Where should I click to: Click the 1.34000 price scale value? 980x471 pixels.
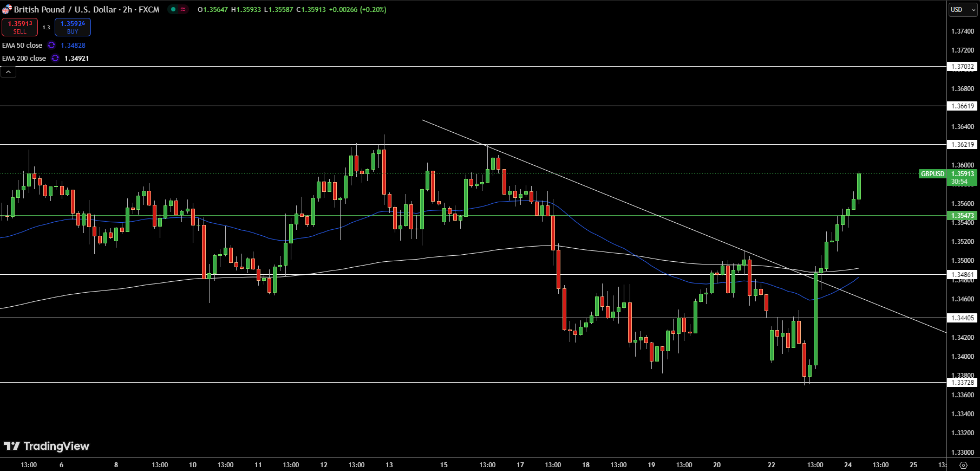click(963, 357)
